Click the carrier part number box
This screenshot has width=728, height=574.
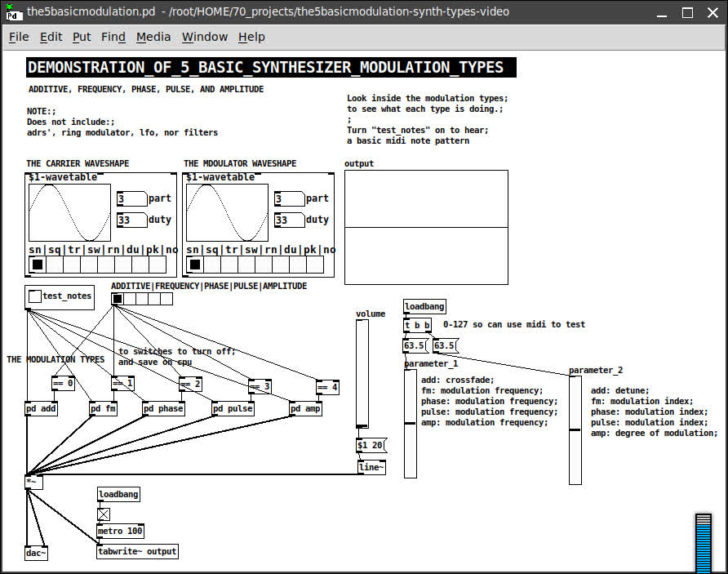click(132, 198)
